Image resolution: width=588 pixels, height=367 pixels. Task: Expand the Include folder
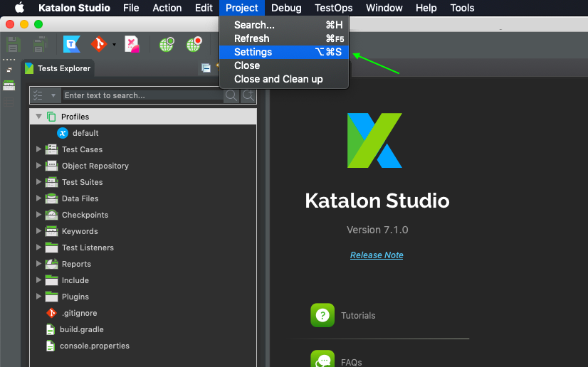coord(38,280)
